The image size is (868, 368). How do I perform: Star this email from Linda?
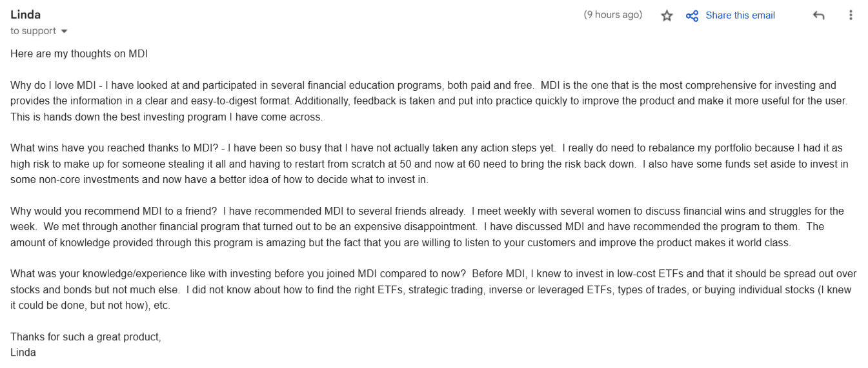pos(667,15)
